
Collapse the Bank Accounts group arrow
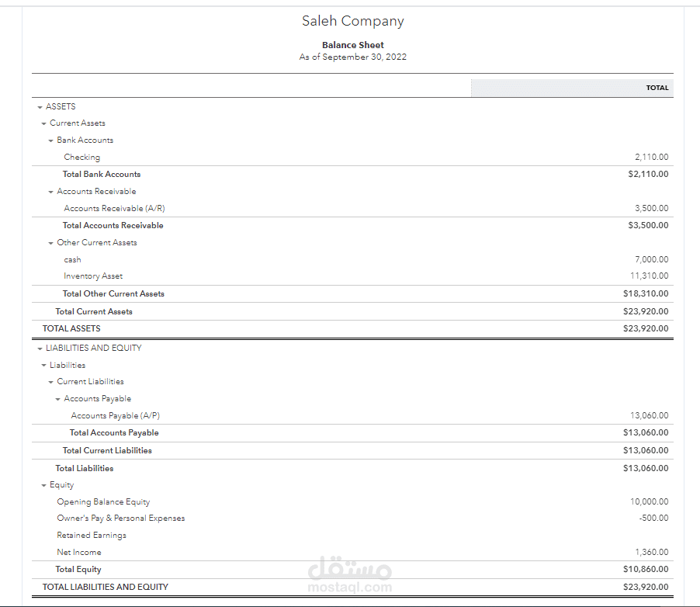(x=51, y=140)
